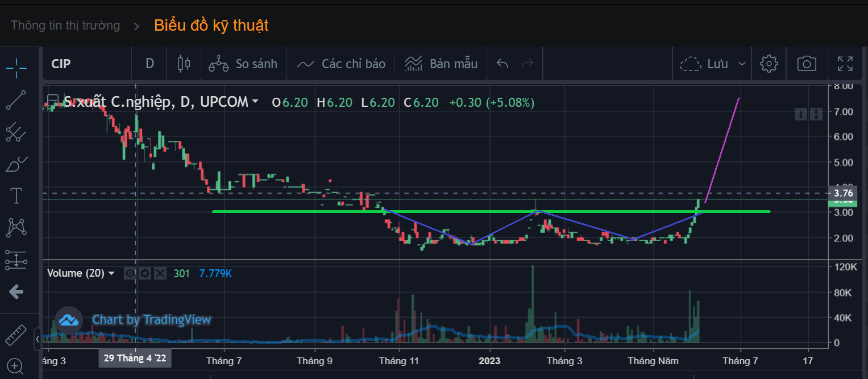
Task: Activate the ruler measure tool
Action: 16,335
